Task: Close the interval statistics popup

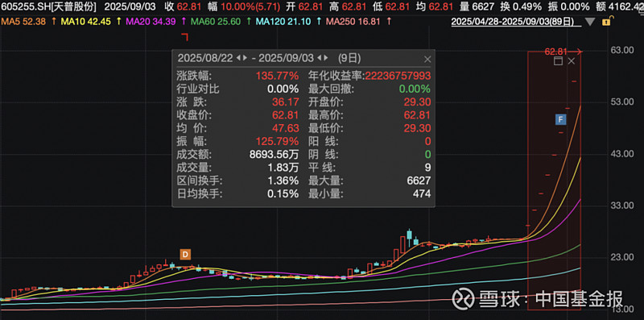Action: coord(427,59)
